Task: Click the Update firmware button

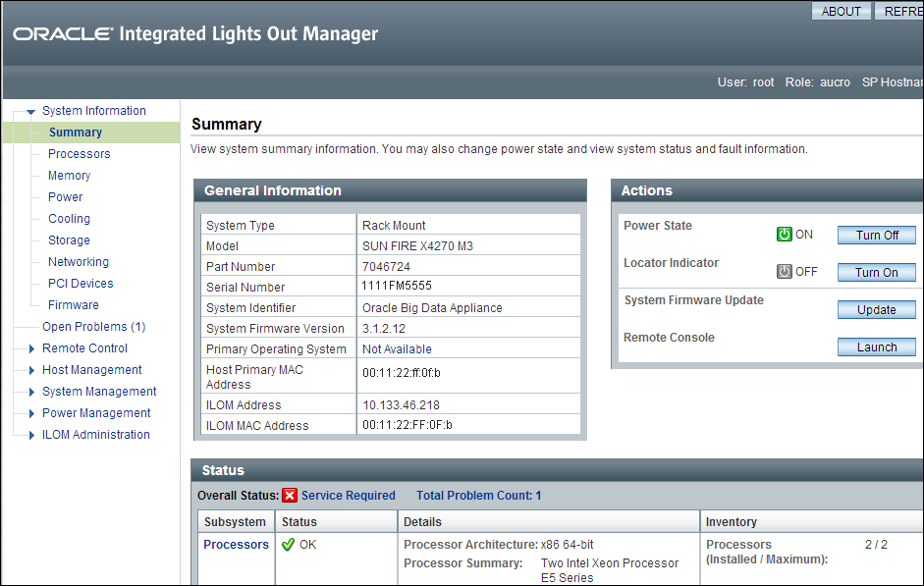Action: point(876,310)
